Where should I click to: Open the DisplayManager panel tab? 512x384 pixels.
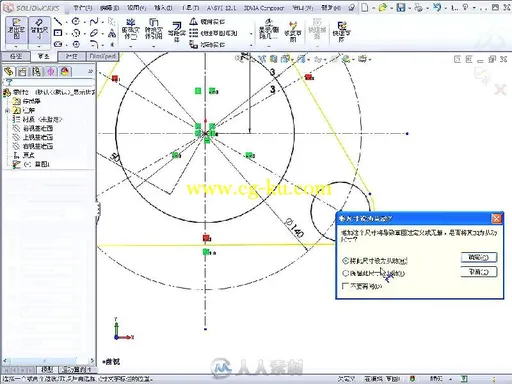(65, 71)
